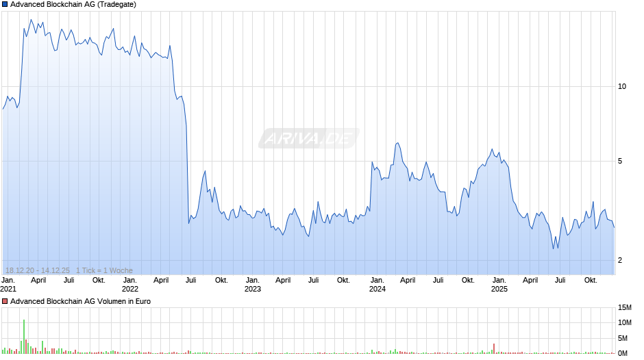This screenshot has height=360, width=644.
Task: Click the red legend square for Volumen in Euro
Action: pos(5,301)
